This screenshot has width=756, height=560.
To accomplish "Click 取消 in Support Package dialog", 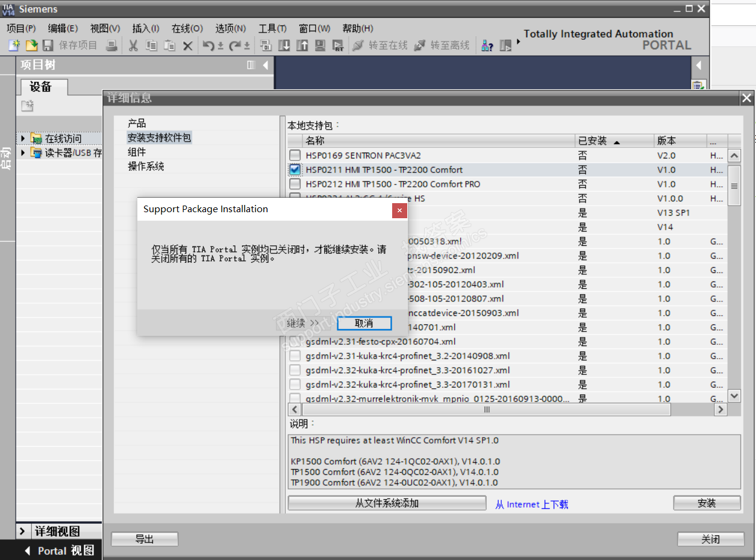I will (364, 323).
